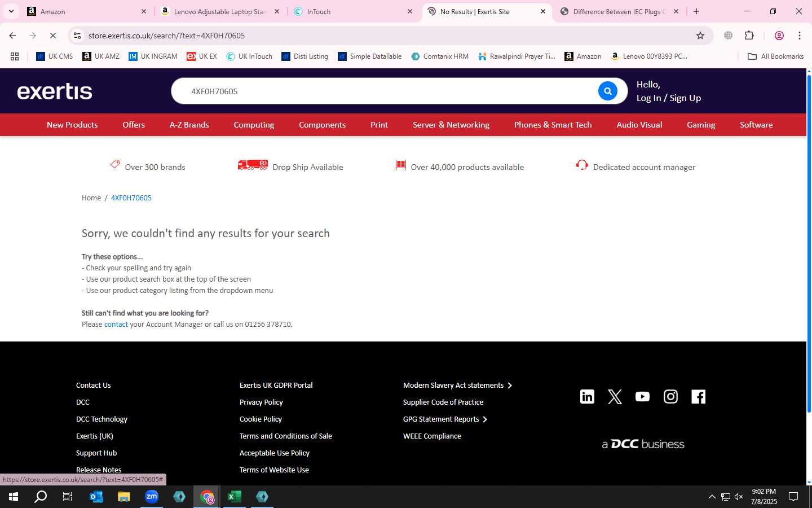Open the Exertis X (Twitter) icon

point(615,397)
